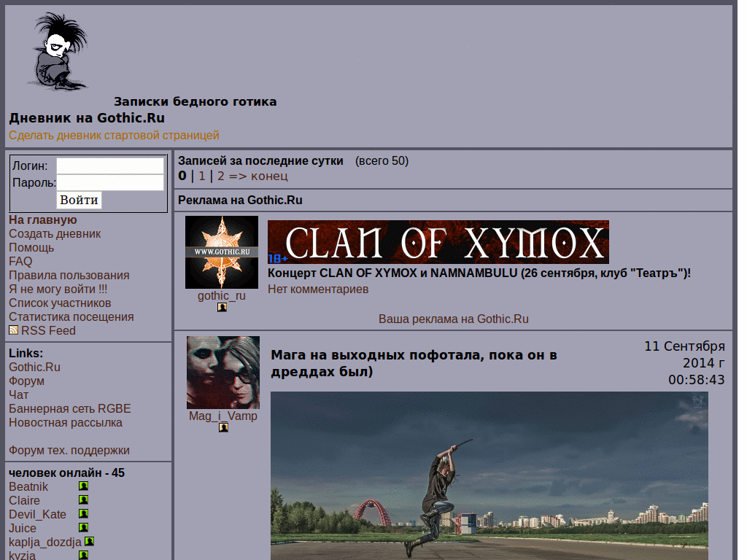Open the Форум link

27,381
